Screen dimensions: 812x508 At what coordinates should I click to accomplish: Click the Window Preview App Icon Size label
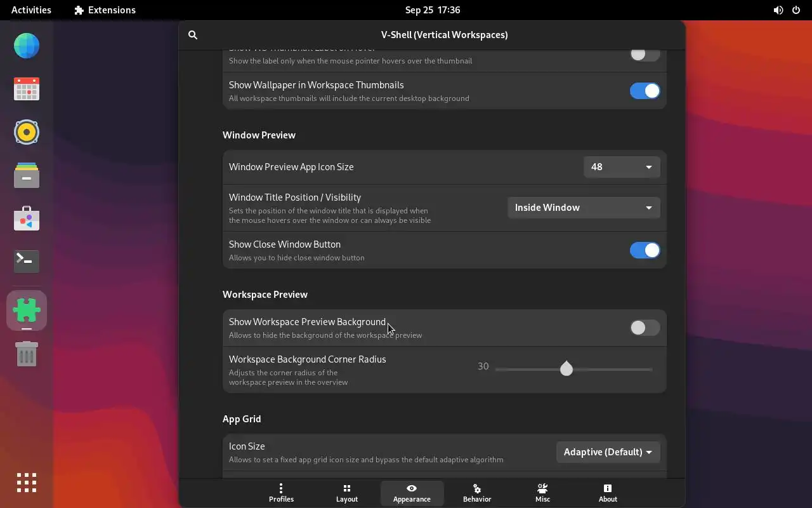pos(291,167)
